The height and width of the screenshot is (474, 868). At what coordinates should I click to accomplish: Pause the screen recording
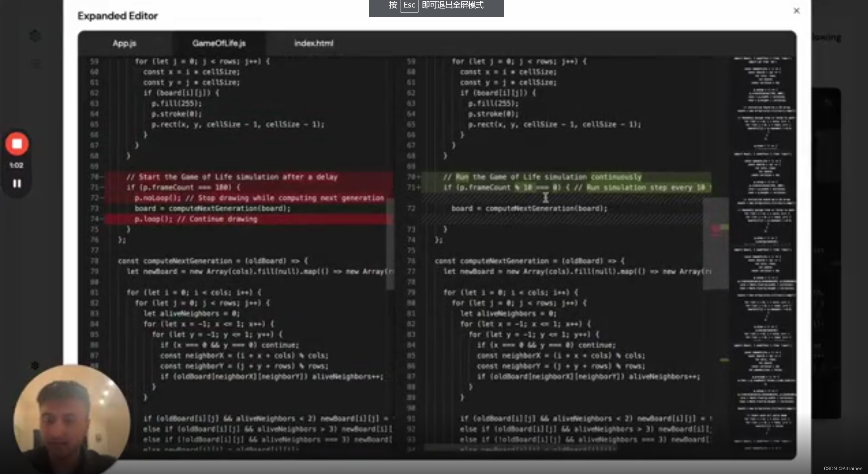coord(17,184)
